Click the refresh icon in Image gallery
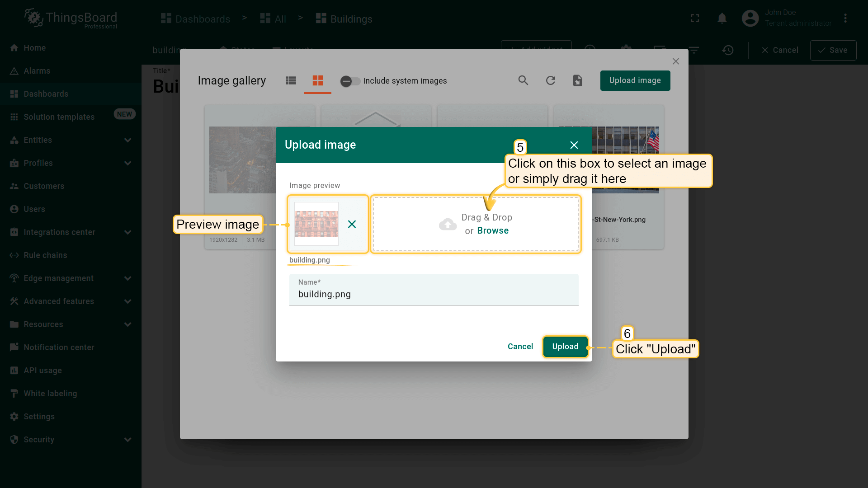This screenshot has height=488, width=868. click(x=550, y=80)
